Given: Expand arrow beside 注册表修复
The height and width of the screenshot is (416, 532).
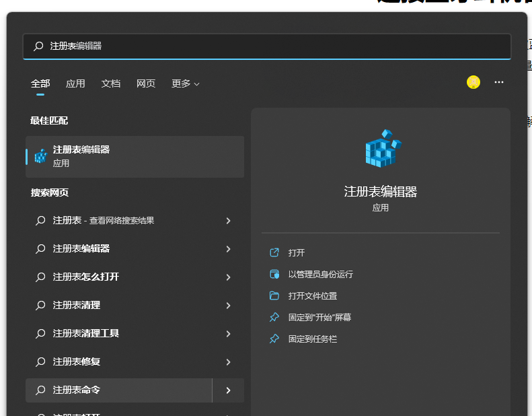Looking at the screenshot, I should pyautogui.click(x=229, y=362).
